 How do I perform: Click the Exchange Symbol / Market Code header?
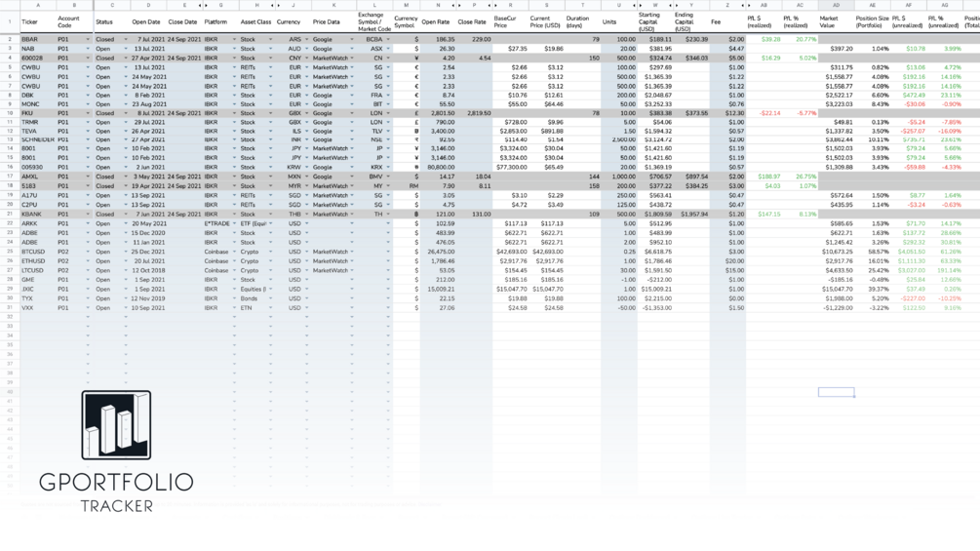(x=374, y=21)
